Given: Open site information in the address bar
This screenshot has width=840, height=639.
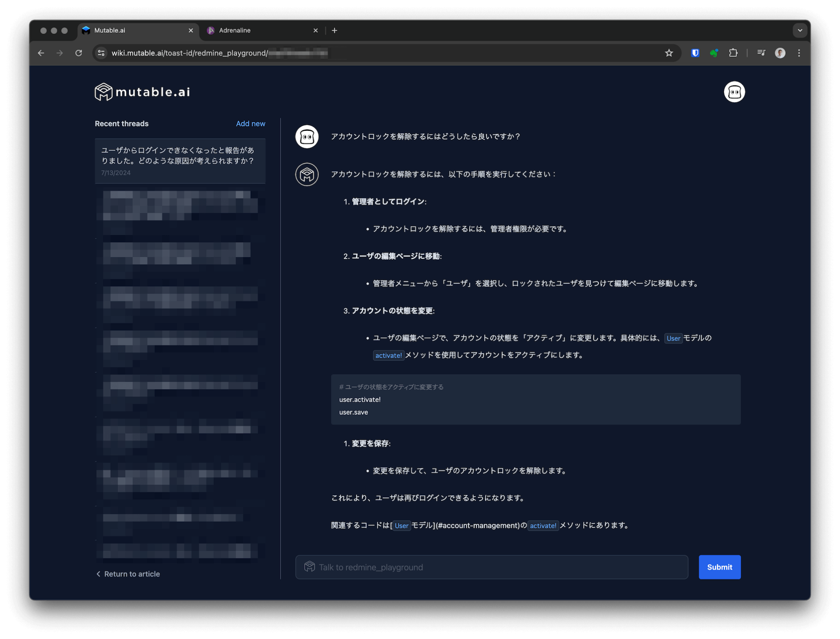Looking at the screenshot, I should [x=101, y=53].
